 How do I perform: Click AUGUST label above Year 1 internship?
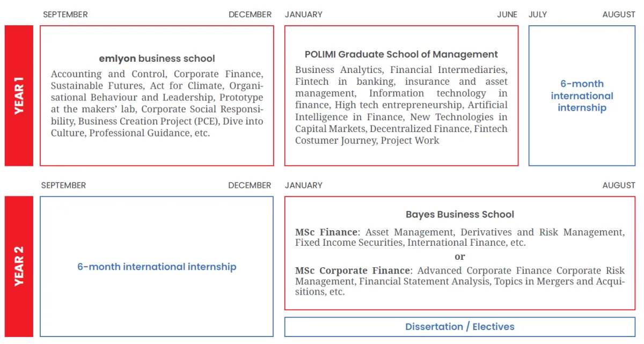coord(619,14)
